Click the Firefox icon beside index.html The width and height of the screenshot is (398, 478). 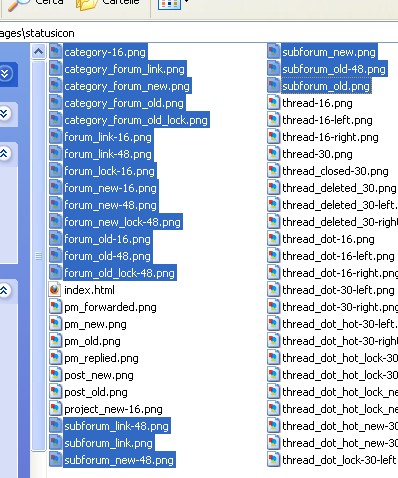55,290
